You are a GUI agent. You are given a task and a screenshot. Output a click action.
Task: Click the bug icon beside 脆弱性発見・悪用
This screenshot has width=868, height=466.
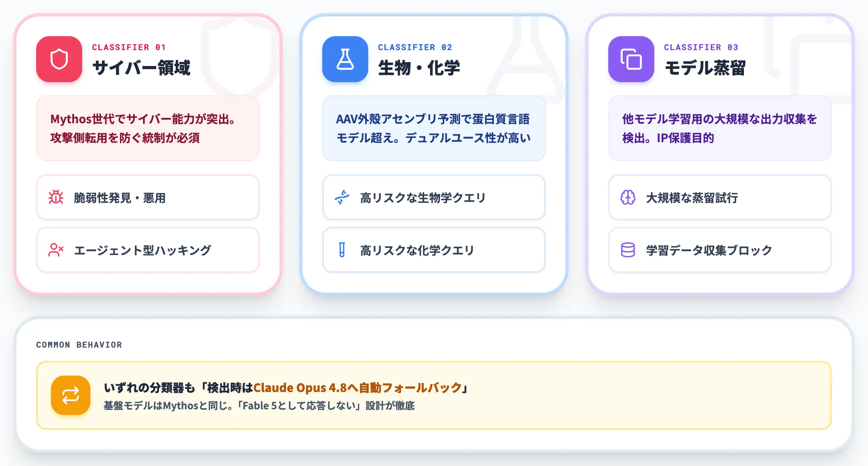point(56,198)
